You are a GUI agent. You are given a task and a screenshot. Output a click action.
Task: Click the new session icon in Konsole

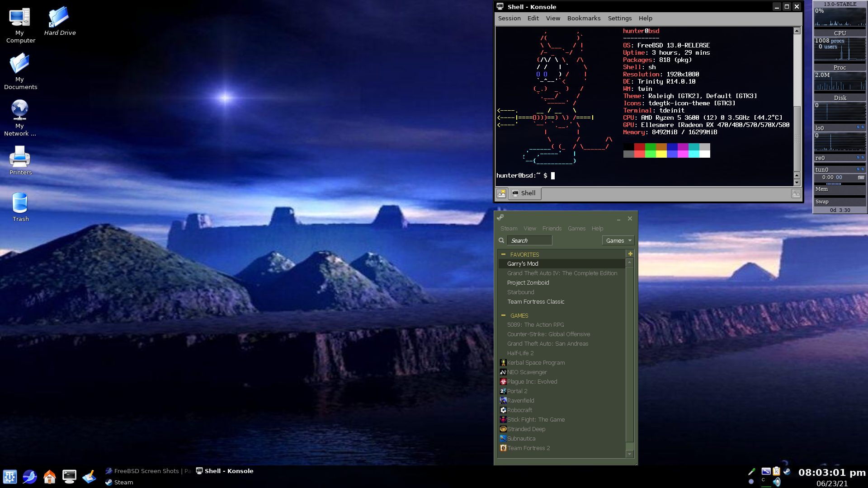click(x=501, y=193)
